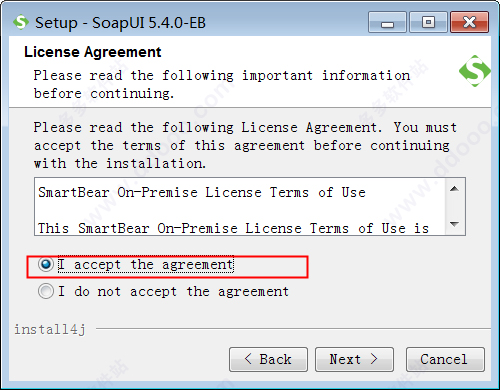Screen dimensions: 500x390
Task: Click the green SoapUI logo in the header
Action: tap(475, 71)
